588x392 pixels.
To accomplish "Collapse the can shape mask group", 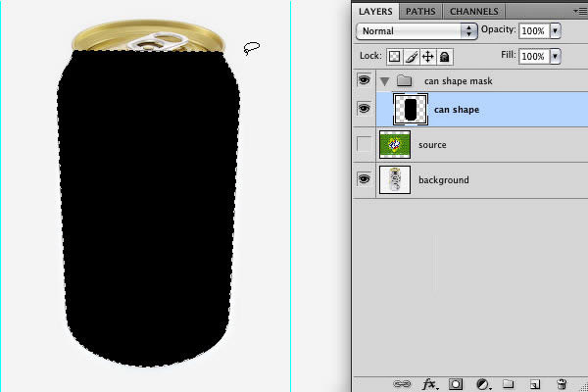I will [384, 81].
